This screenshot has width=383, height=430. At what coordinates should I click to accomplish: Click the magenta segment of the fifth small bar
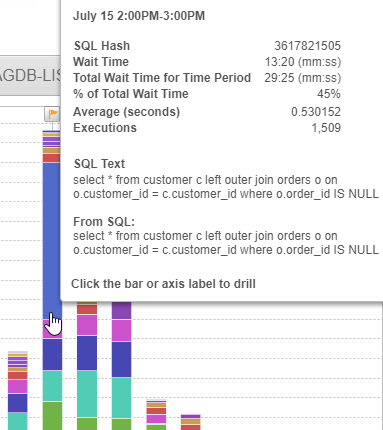[156, 419]
